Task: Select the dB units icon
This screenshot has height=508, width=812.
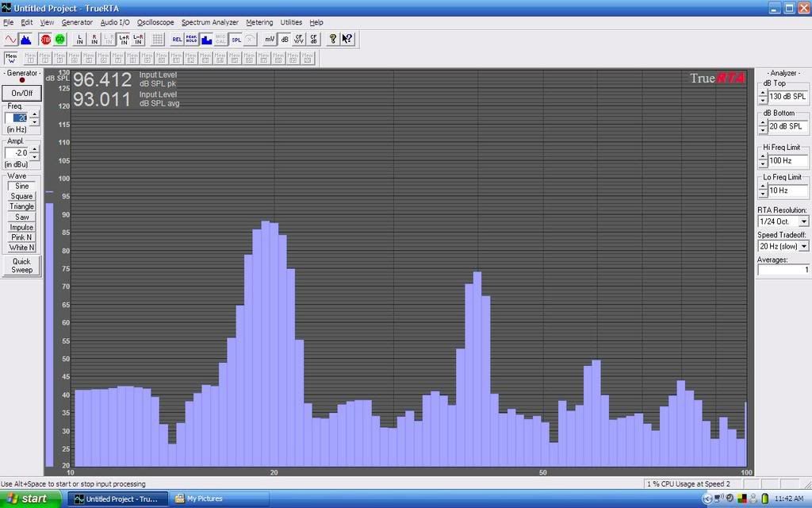Action: click(x=285, y=40)
